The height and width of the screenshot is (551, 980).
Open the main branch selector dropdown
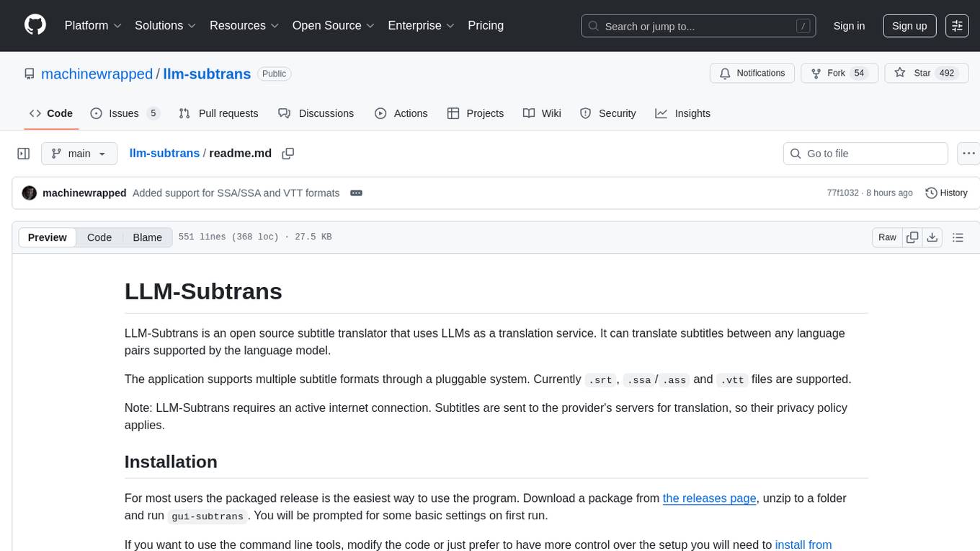pyautogui.click(x=79, y=154)
